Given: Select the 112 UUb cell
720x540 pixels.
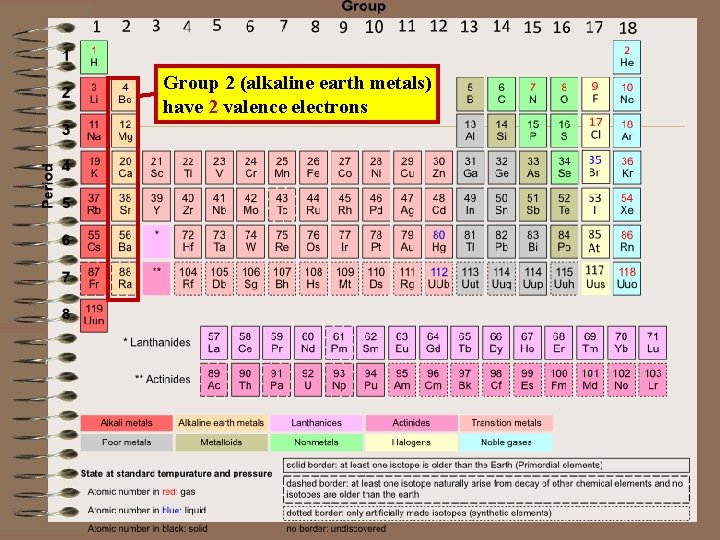Looking at the screenshot, I should [439, 278].
